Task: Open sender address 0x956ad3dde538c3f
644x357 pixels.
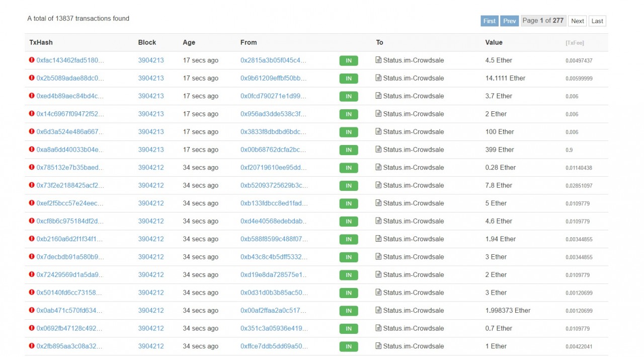Action: coord(273,114)
